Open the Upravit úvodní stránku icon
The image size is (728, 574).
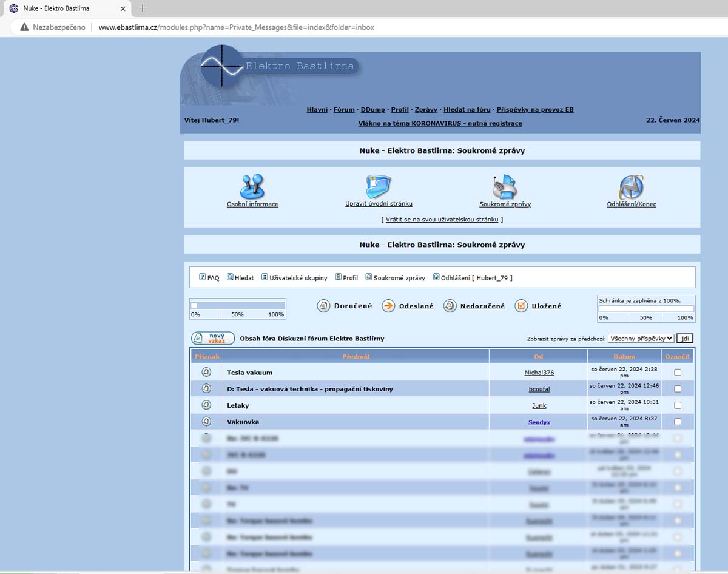tap(379, 187)
